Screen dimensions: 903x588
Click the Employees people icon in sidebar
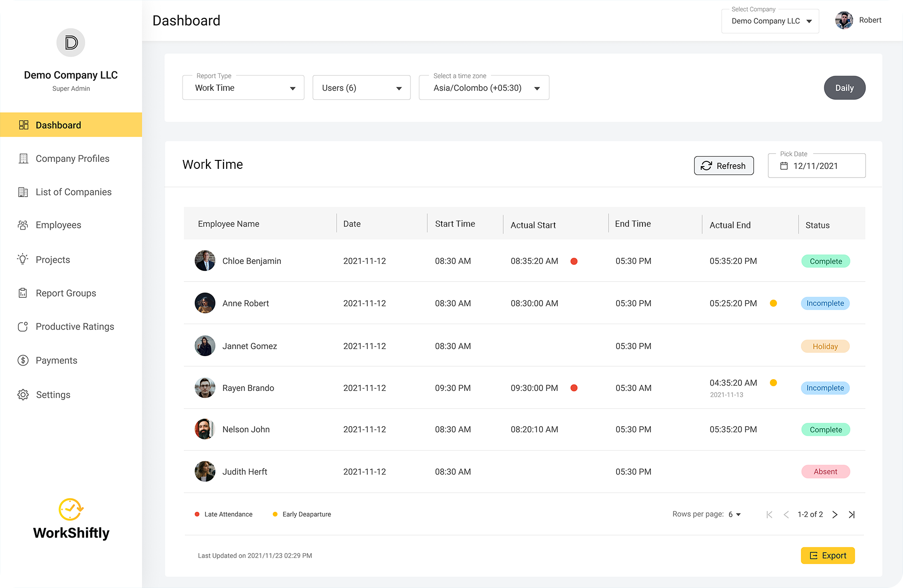[x=23, y=225]
